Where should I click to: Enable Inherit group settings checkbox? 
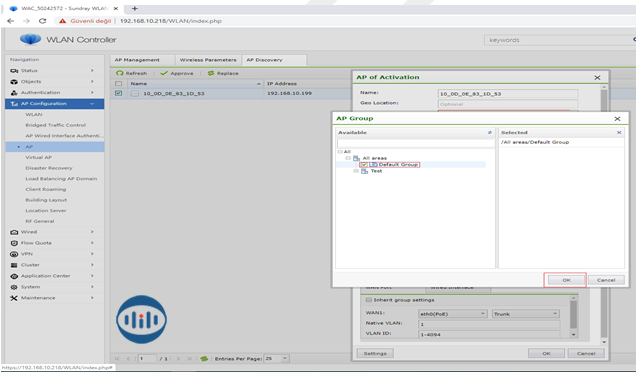(x=369, y=300)
